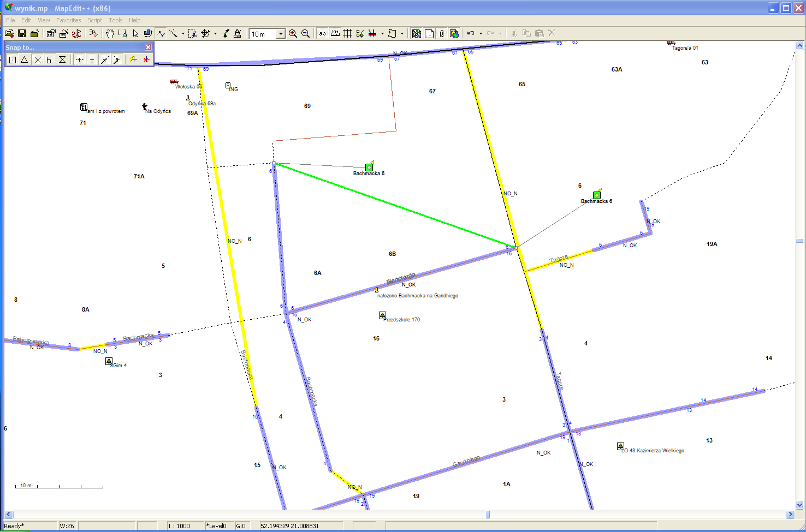The height and width of the screenshot is (532, 806).
Task: Click the Bachmacka 6 green map marker
Action: click(369, 167)
